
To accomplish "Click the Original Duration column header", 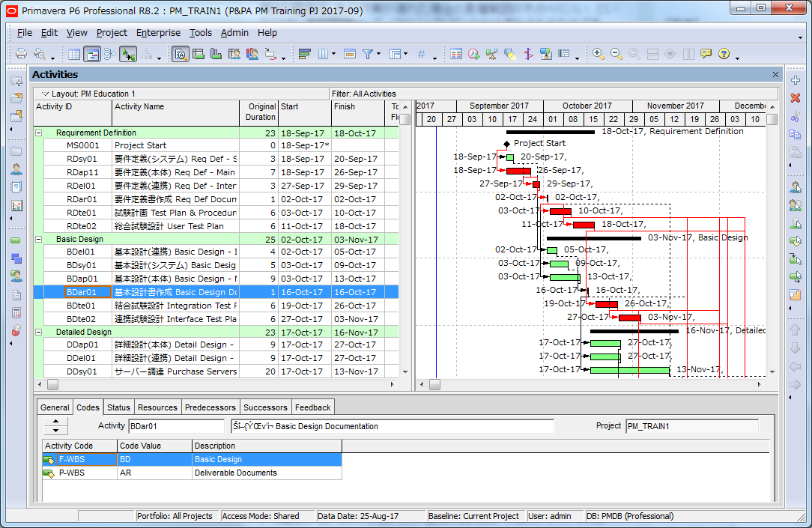I will pyautogui.click(x=261, y=112).
